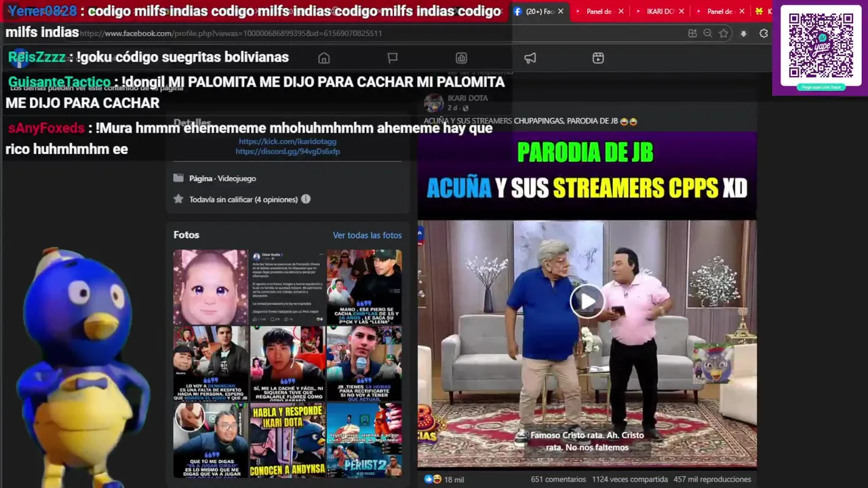Click the Yener0828 chat username
This screenshot has height=488, width=868.
click(x=42, y=12)
